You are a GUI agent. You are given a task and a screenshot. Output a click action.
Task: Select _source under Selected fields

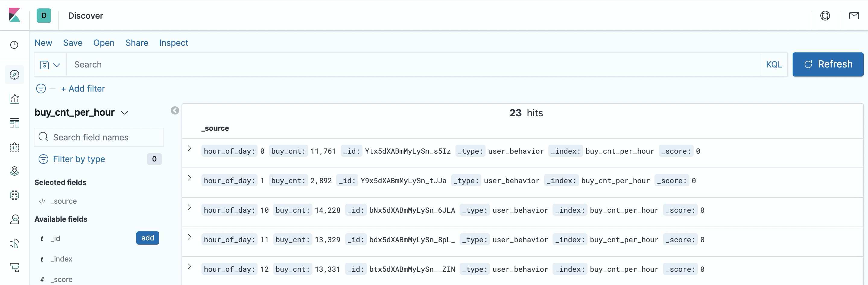[x=63, y=201]
